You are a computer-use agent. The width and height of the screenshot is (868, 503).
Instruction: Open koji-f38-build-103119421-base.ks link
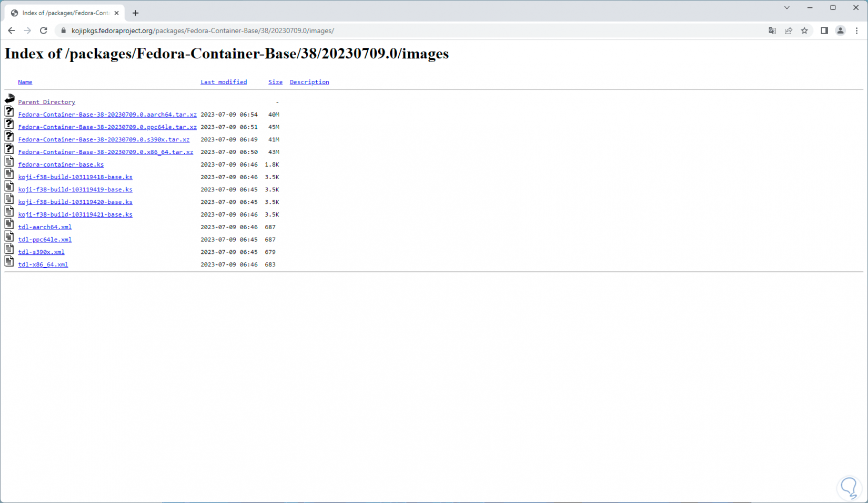[x=75, y=214]
